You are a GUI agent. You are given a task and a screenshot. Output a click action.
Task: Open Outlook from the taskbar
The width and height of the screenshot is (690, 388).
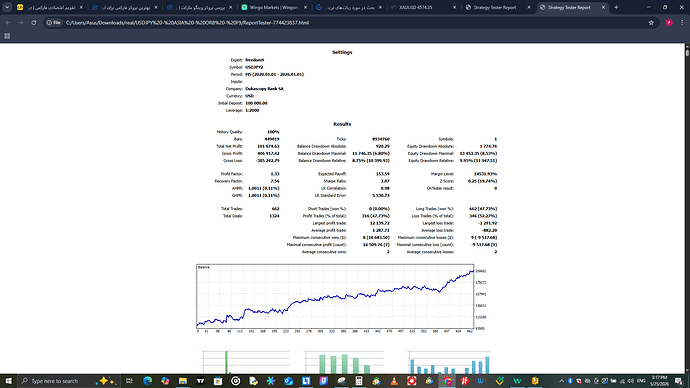click(288, 381)
